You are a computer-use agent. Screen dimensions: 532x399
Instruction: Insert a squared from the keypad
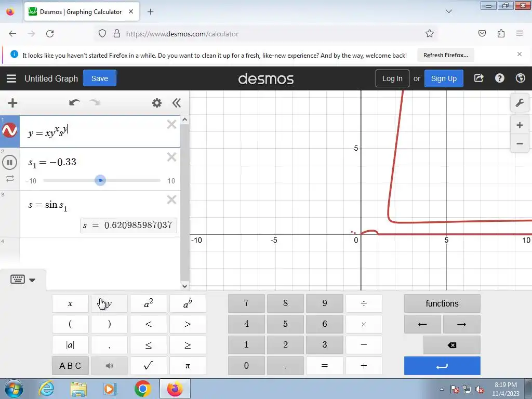click(149, 303)
